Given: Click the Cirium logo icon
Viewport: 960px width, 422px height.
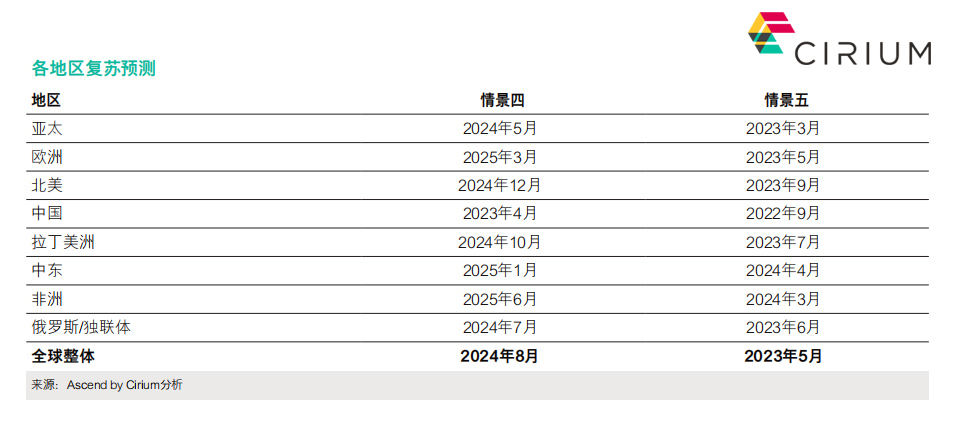Looking at the screenshot, I should point(771,33).
